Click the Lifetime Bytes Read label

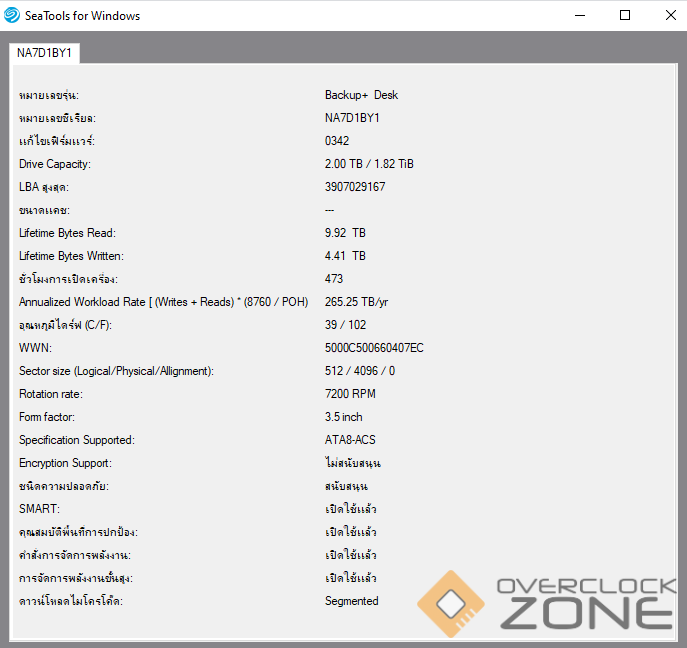pyautogui.click(x=67, y=233)
